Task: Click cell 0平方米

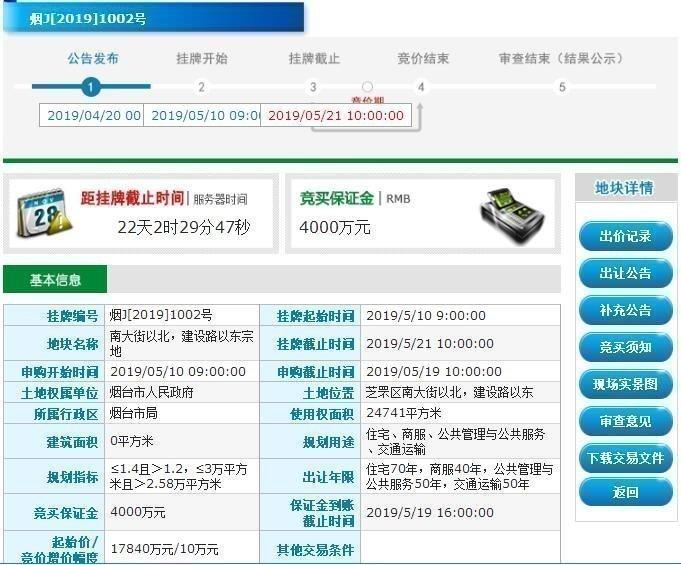Action: (182, 441)
